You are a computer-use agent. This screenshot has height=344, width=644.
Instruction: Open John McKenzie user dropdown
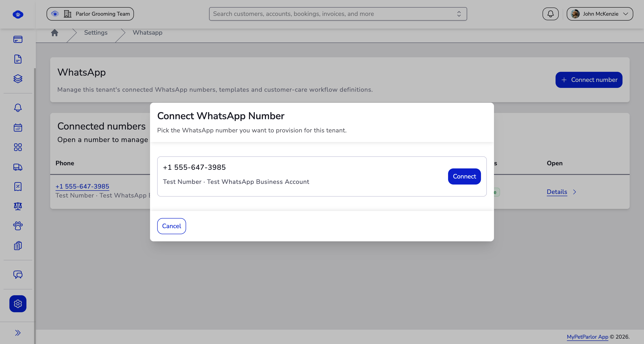[x=600, y=14]
